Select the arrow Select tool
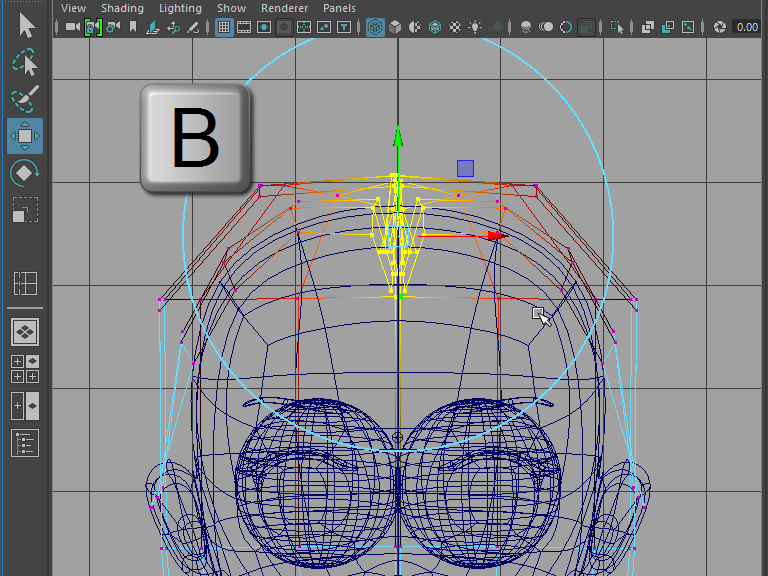Viewport: 768px width, 576px height. coord(25,24)
